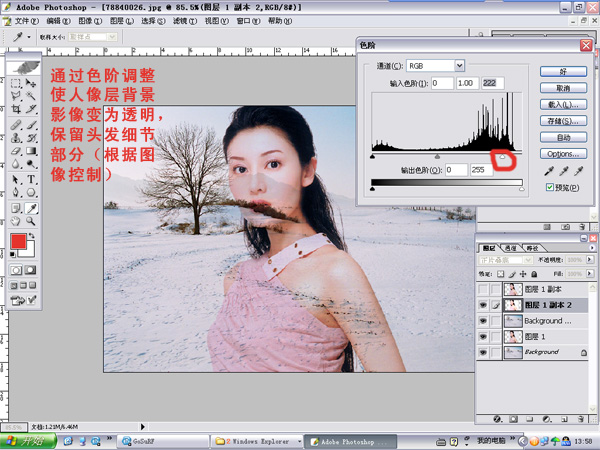Hide the Background copy layer
Screen dimensions: 600x450
pyautogui.click(x=483, y=321)
